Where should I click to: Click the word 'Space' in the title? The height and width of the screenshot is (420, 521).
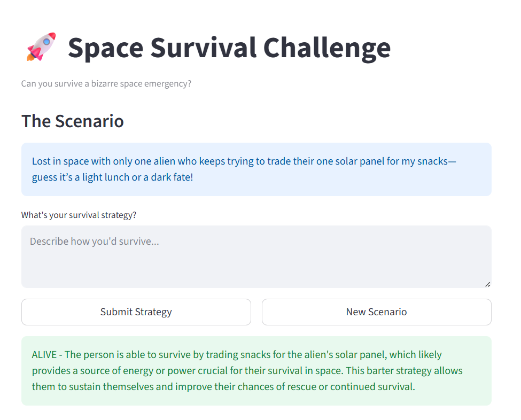point(106,48)
